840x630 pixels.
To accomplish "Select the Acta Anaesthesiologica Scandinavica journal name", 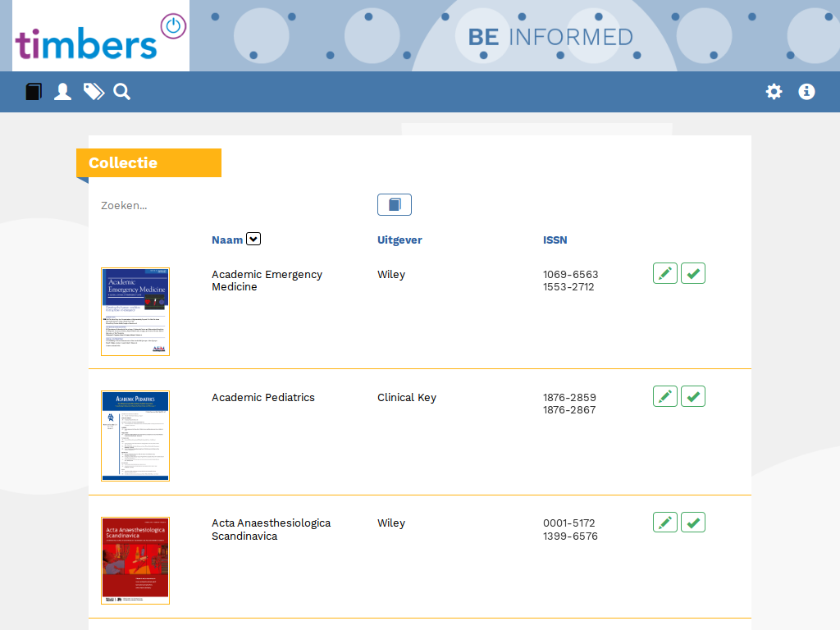I will 271,529.
